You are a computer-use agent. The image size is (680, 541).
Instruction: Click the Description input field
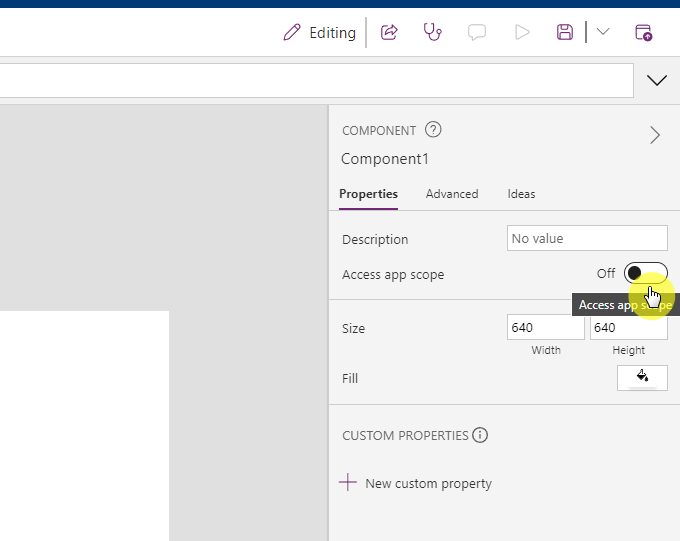tap(587, 238)
